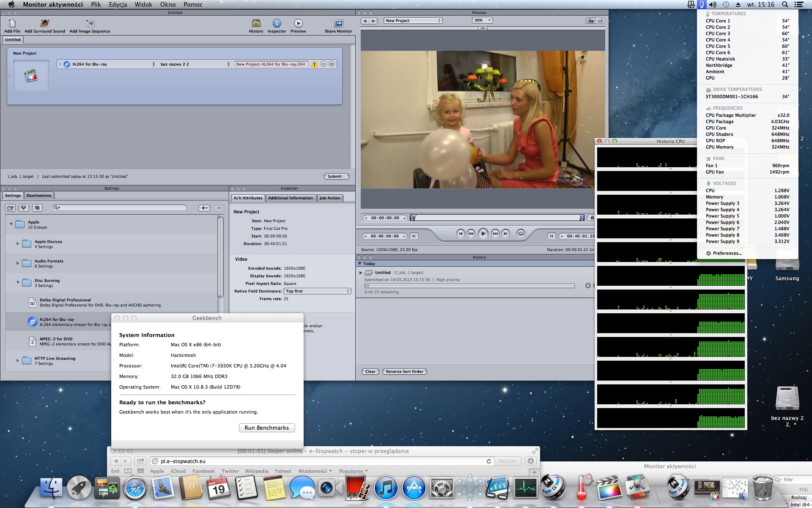Clear the History list
The image size is (812, 508).
(x=370, y=372)
